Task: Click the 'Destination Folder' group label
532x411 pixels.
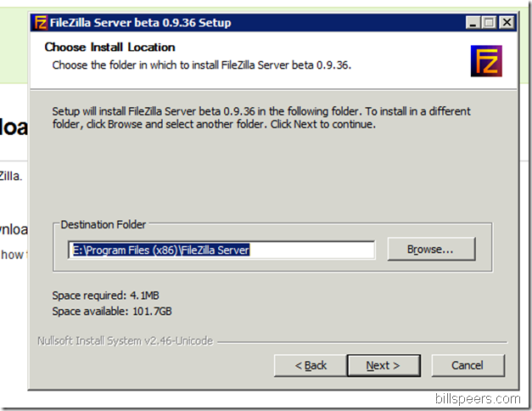Action: [x=104, y=225]
